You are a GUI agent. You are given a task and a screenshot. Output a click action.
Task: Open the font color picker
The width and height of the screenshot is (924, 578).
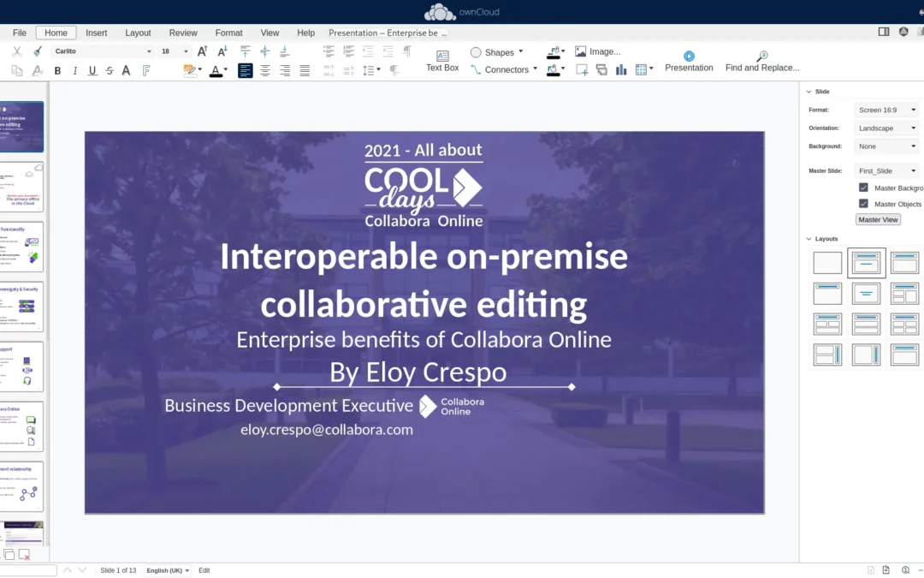click(x=225, y=70)
